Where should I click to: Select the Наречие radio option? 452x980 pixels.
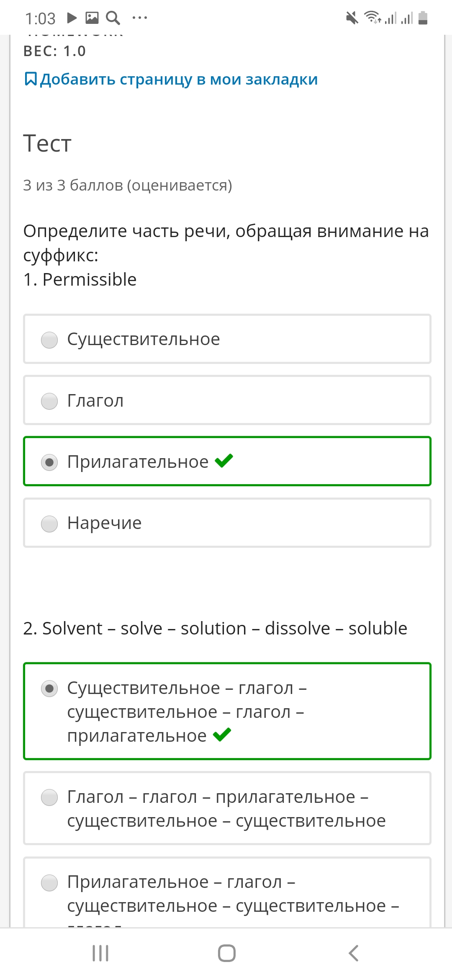[227, 523]
